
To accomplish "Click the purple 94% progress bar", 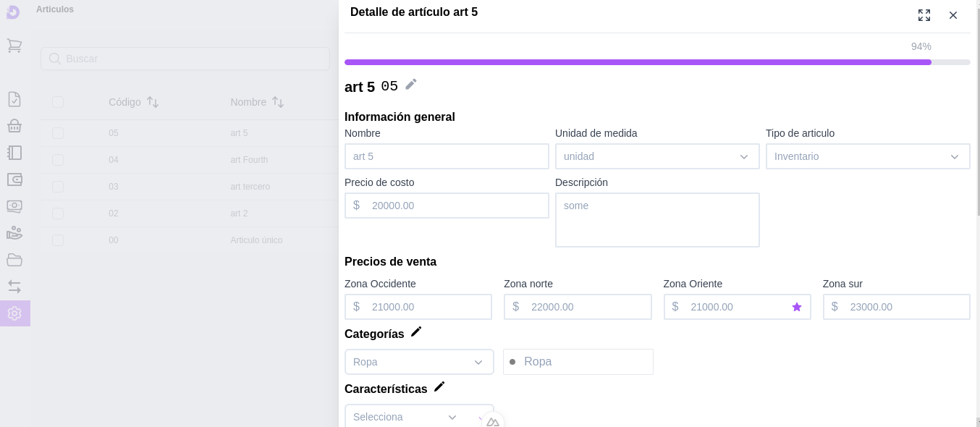I will 638,62.
